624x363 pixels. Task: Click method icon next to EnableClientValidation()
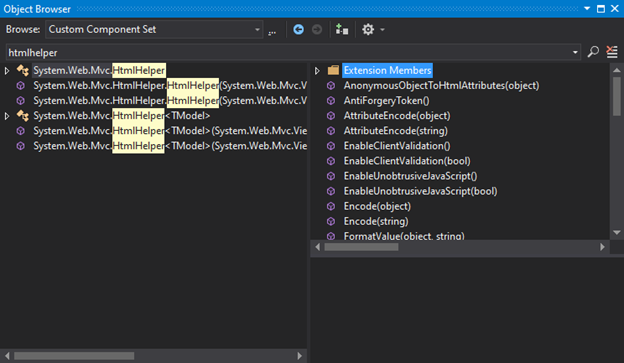point(331,146)
